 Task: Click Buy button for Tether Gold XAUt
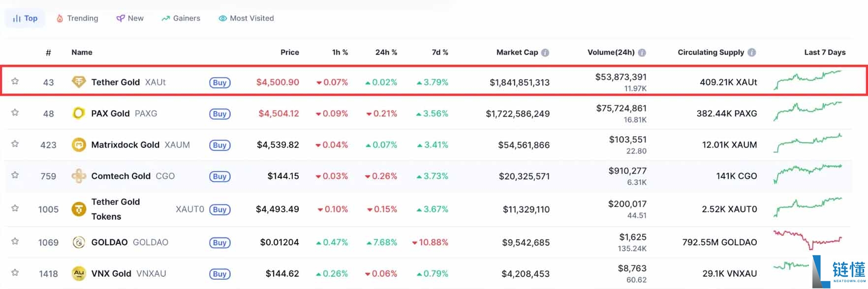click(x=220, y=83)
